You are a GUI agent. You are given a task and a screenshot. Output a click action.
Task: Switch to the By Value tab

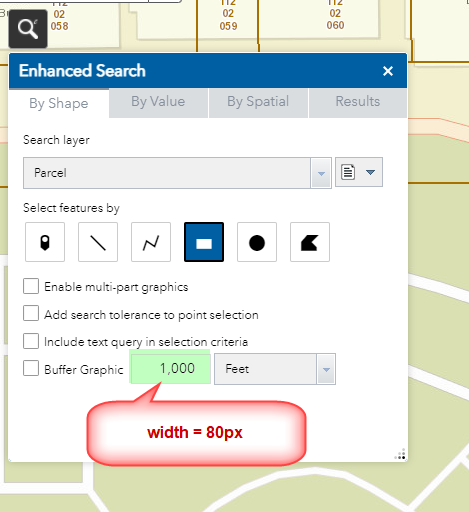[x=158, y=102]
